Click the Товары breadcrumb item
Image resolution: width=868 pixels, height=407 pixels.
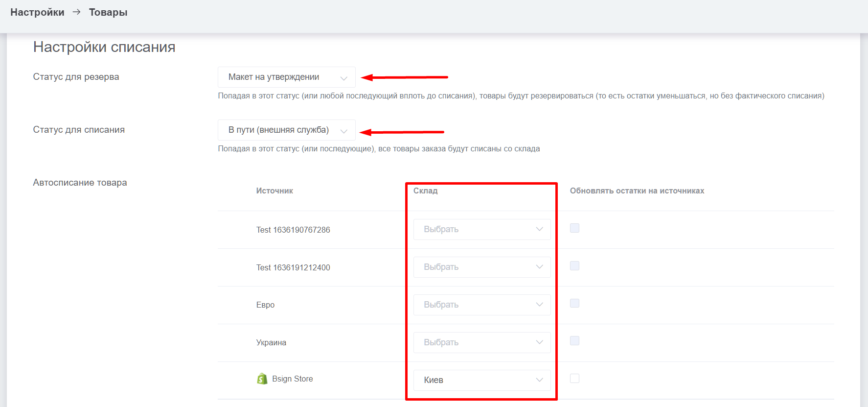point(108,12)
